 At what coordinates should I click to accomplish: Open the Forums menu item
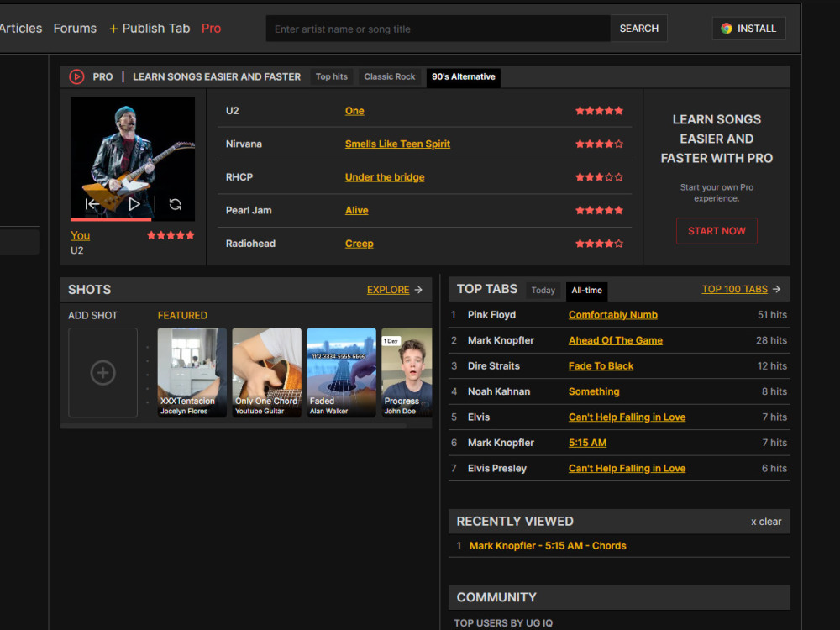[75, 29]
